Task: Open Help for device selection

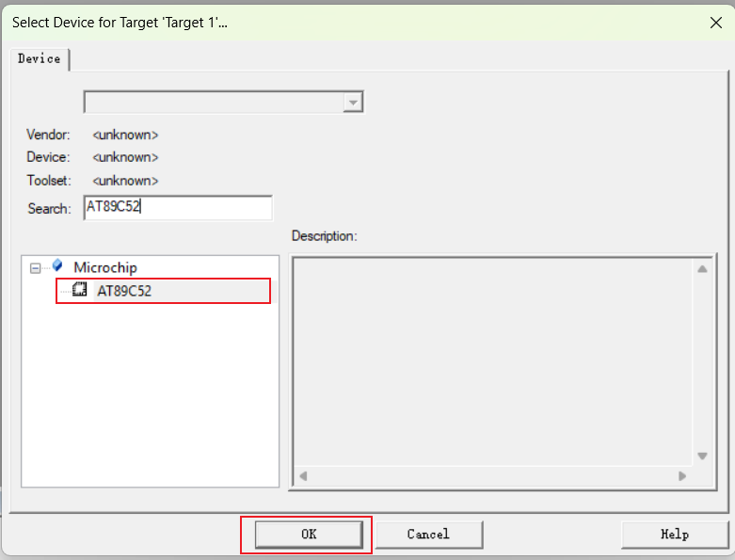Action: pos(675,535)
